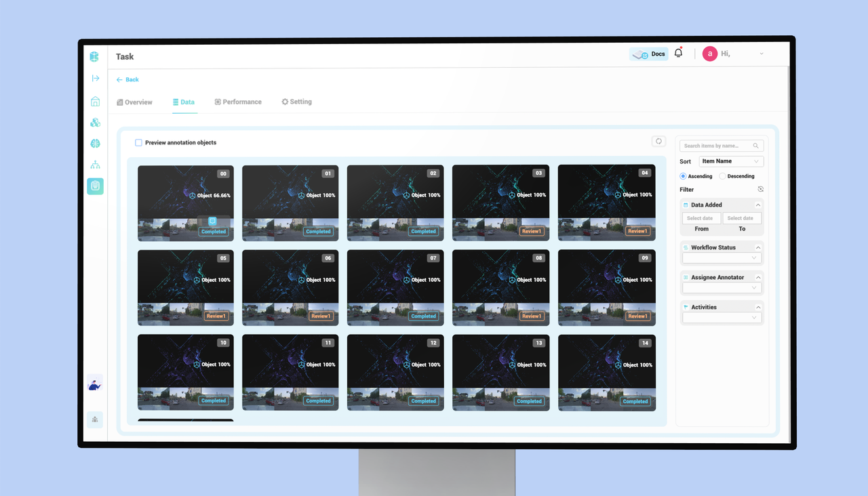Viewport: 868px width, 496px height.
Task: Reset filters using the filter reset icon
Action: tap(760, 189)
